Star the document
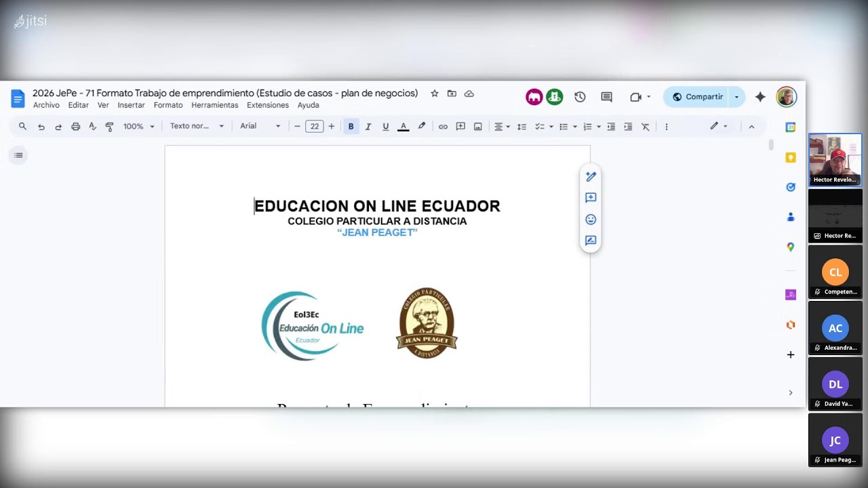This screenshot has height=488, width=868. pyautogui.click(x=435, y=94)
